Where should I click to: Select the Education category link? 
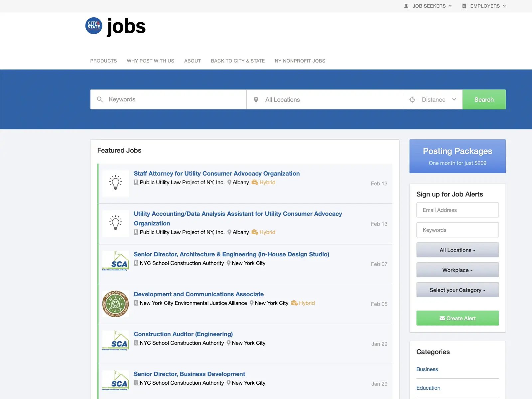click(428, 388)
